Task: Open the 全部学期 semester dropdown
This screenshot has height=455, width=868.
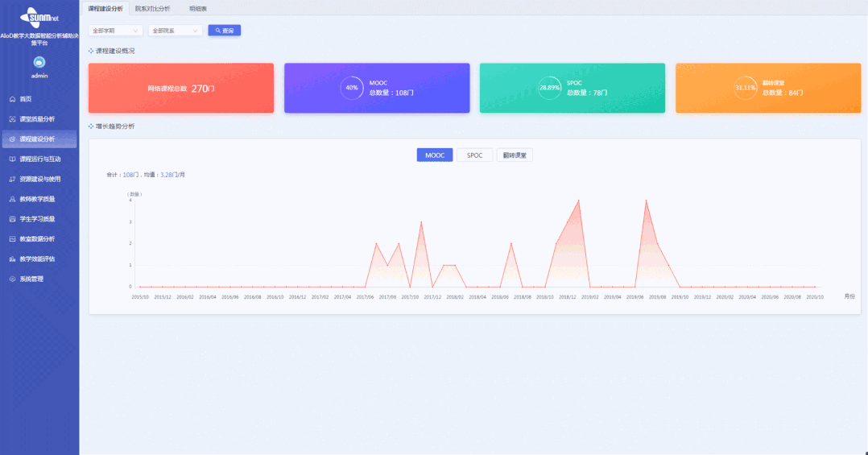Action: coord(115,31)
